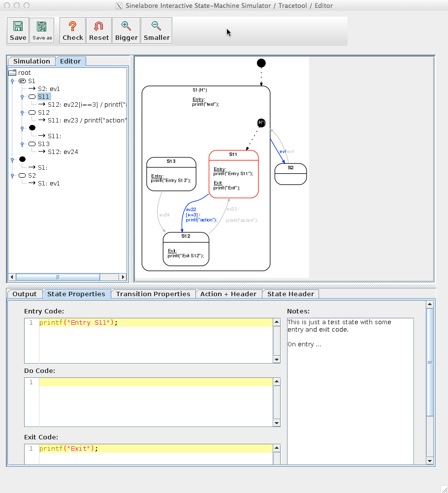
Task: Zoom in with the Bigger icon
Action: [127, 31]
